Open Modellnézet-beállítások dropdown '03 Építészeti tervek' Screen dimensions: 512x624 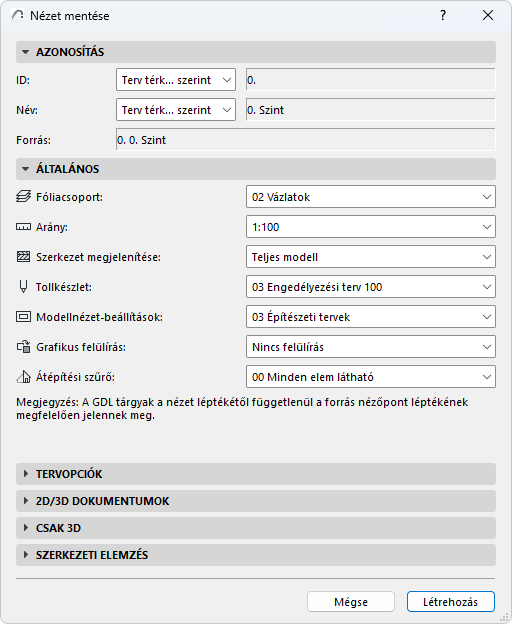coord(371,317)
